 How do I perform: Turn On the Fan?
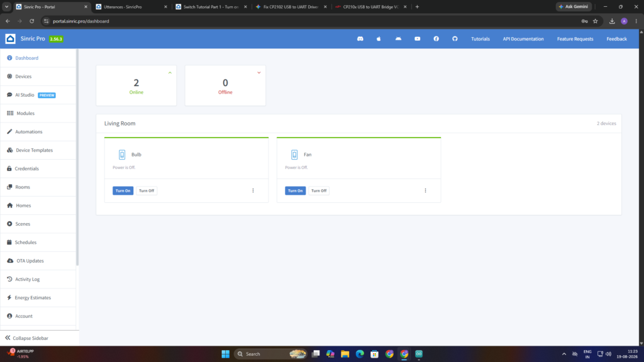pos(296,190)
